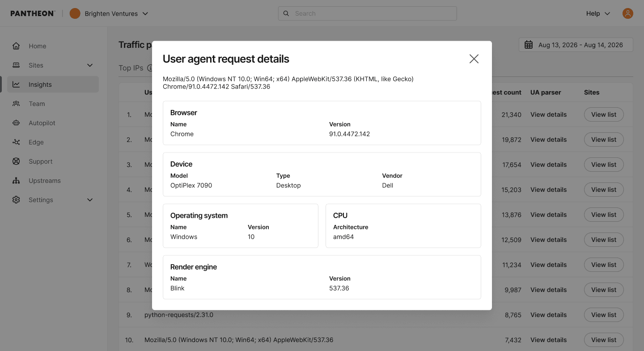Click View list for row 5

[604, 215]
